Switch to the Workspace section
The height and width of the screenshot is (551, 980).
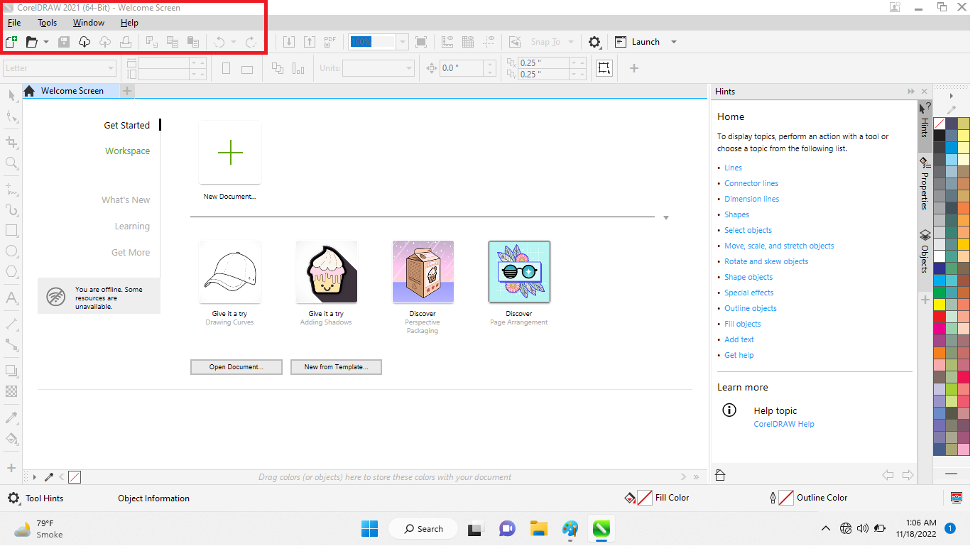pyautogui.click(x=127, y=151)
